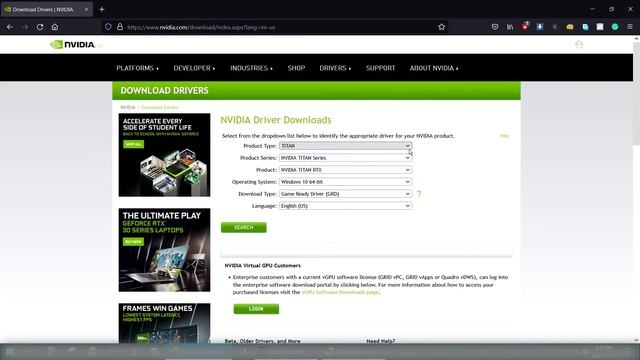Image resolution: width=640 pixels, height=360 pixels.
Task: Open a new browser tab
Action: click(102, 9)
